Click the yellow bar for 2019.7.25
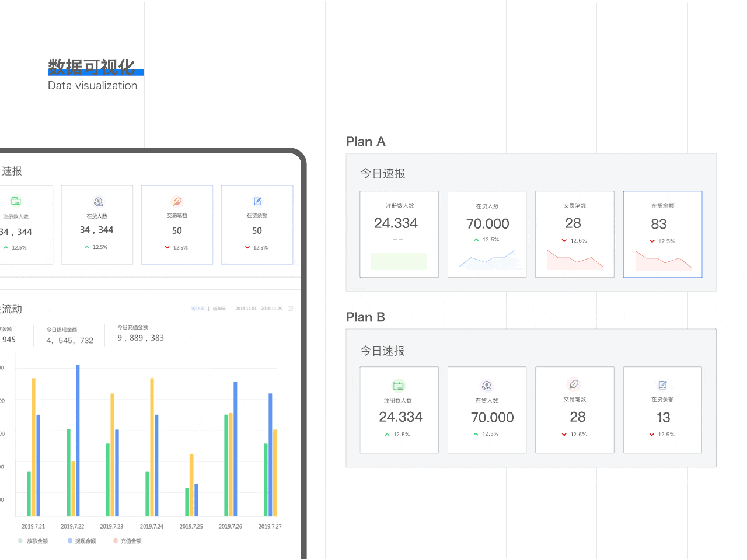This screenshot has width=747, height=560. click(191, 485)
